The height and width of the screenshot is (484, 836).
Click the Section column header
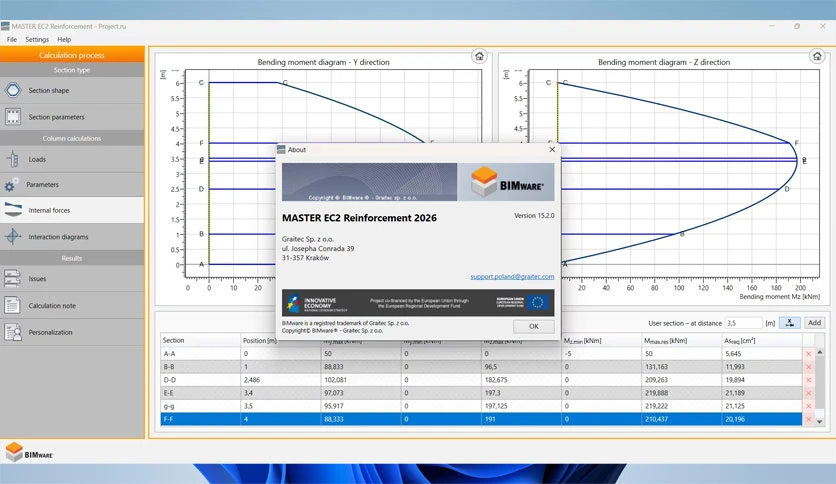pos(200,340)
